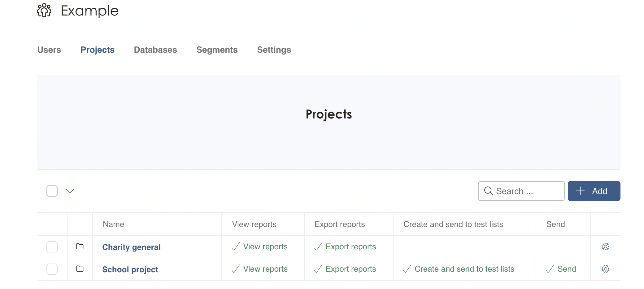Click the Name column header
This screenshot has width=644, height=289.
113,224
